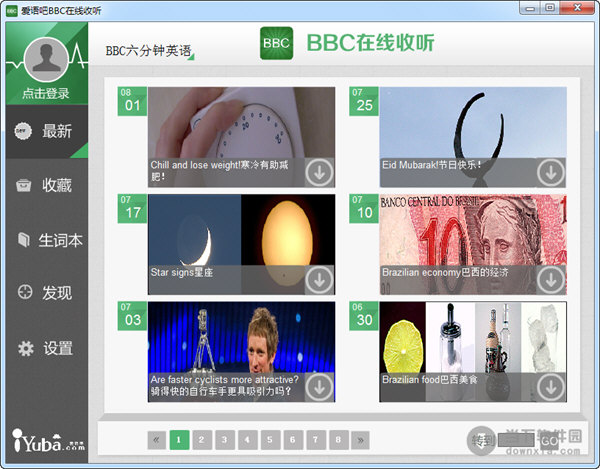Image resolution: width=600 pixels, height=469 pixels.
Task: Select page 1 in pagination
Action: [179, 440]
